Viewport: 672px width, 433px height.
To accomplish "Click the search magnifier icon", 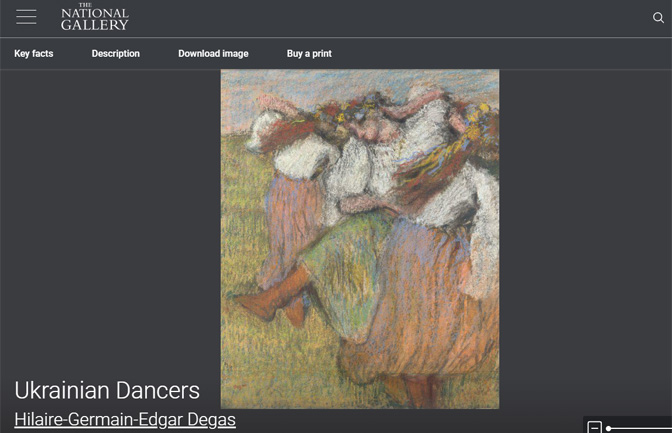I will point(658,17).
